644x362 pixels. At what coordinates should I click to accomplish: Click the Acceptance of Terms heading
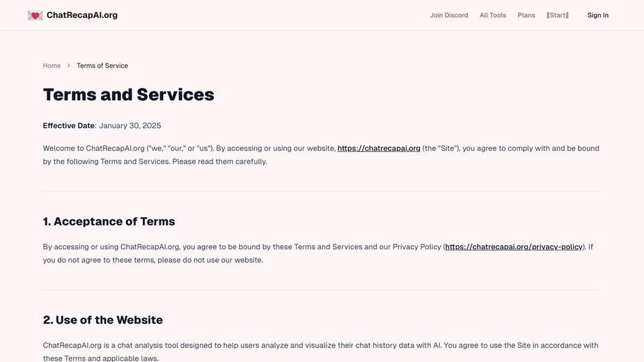[109, 221]
